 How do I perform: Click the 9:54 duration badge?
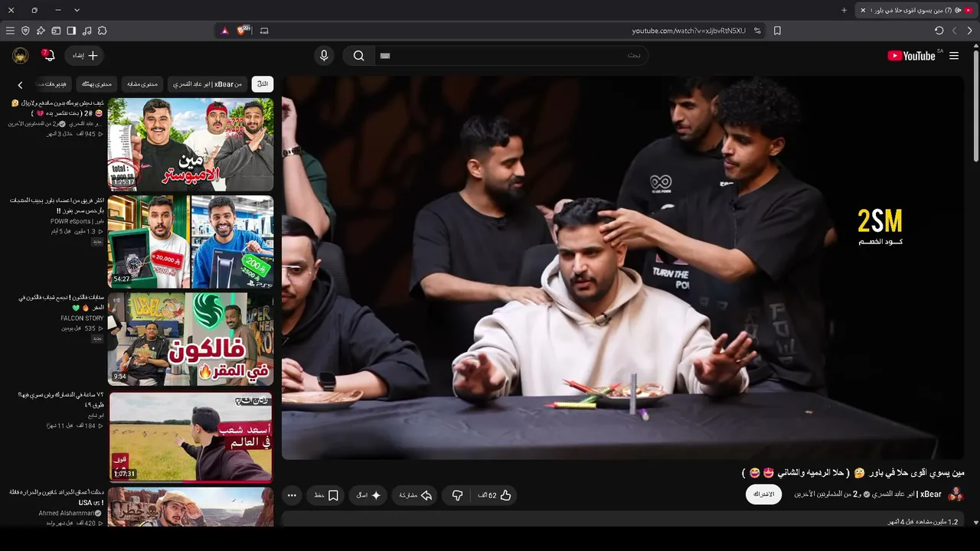[x=120, y=377]
